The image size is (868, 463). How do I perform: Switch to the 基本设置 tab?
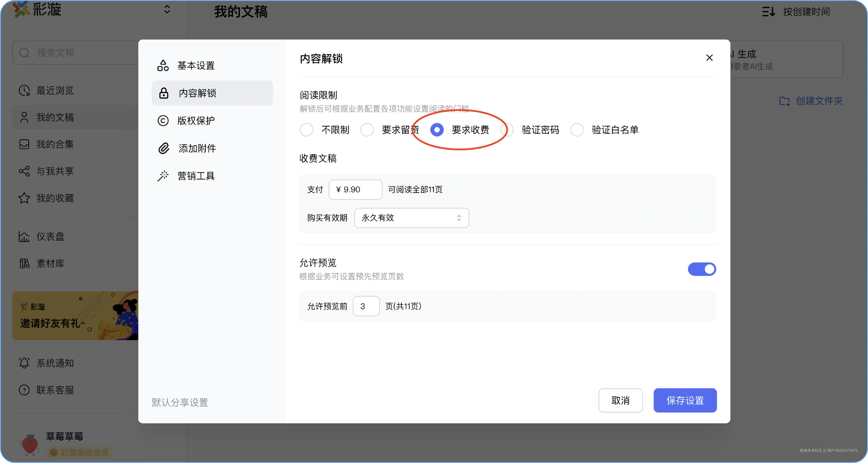(x=196, y=65)
